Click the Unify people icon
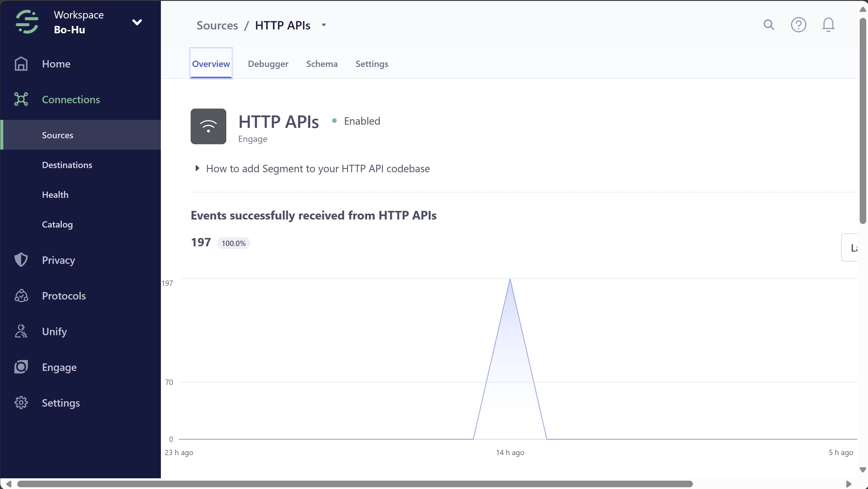Image resolution: width=868 pixels, height=489 pixels. click(x=21, y=331)
